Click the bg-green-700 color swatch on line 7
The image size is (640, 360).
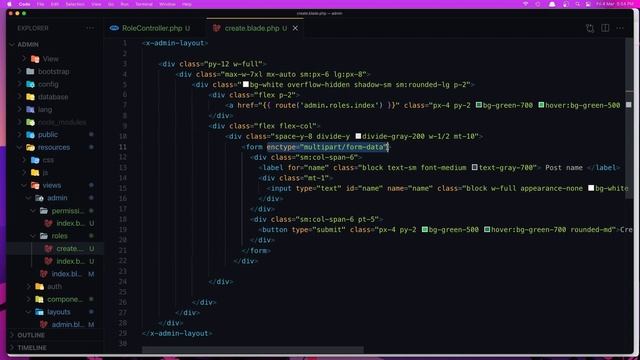(479, 105)
